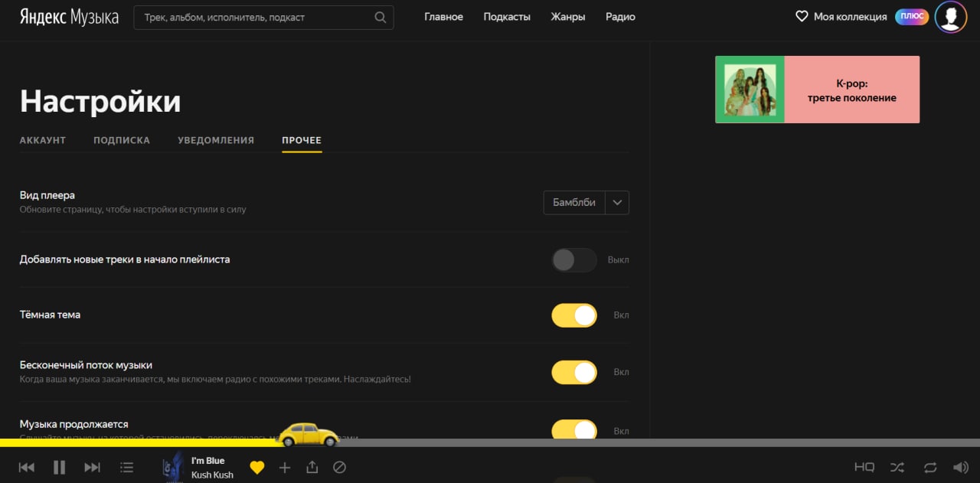Skip to previous track

click(27, 467)
